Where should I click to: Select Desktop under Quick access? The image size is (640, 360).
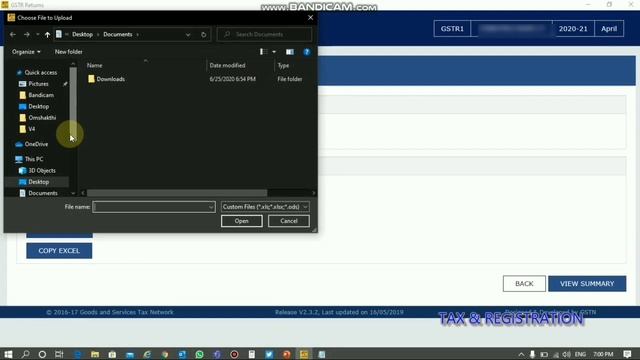(x=38, y=107)
